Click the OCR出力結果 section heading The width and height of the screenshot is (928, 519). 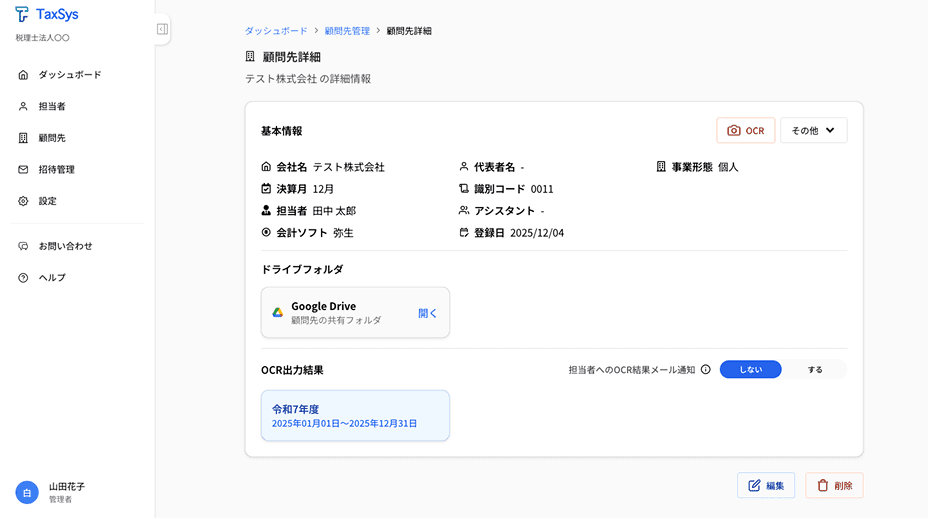(292, 370)
